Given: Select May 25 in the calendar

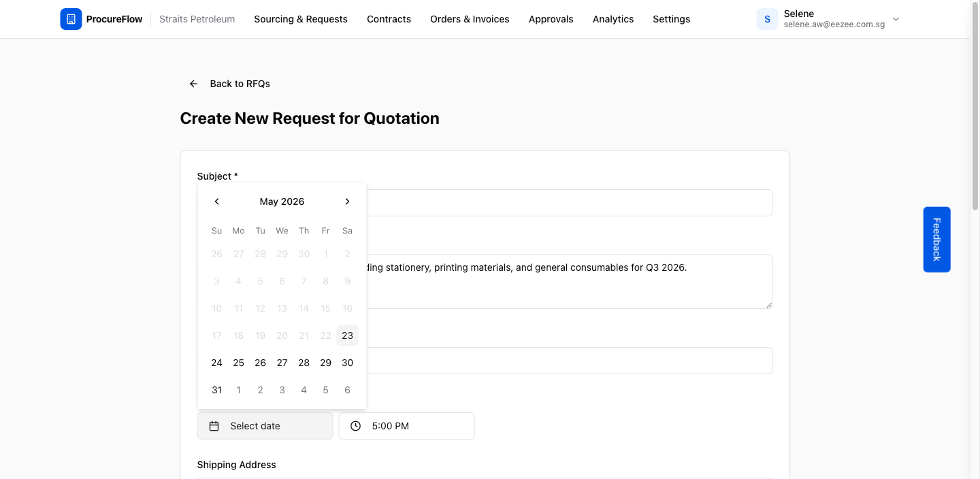Looking at the screenshot, I should [238, 363].
